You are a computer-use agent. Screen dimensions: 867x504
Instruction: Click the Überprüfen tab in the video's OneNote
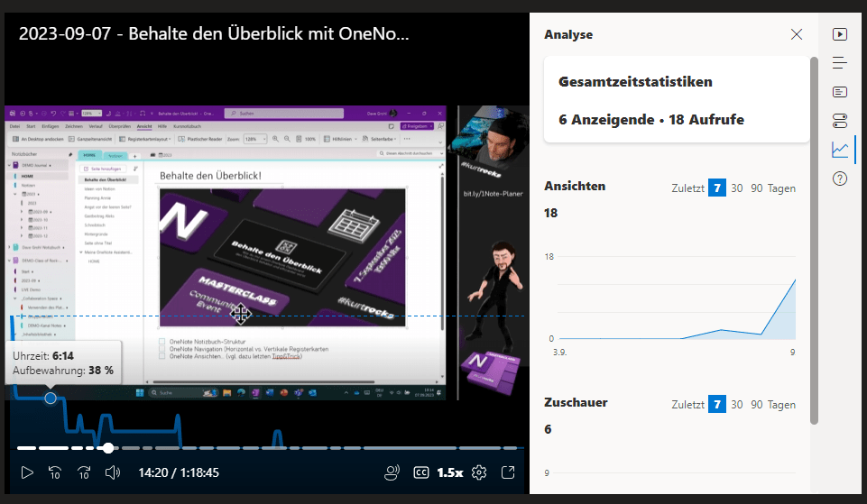(120, 126)
